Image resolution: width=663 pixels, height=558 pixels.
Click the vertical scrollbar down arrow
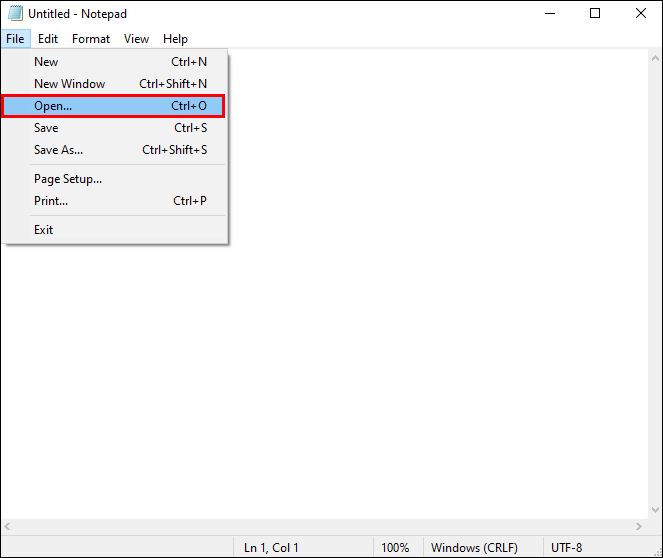click(x=655, y=510)
